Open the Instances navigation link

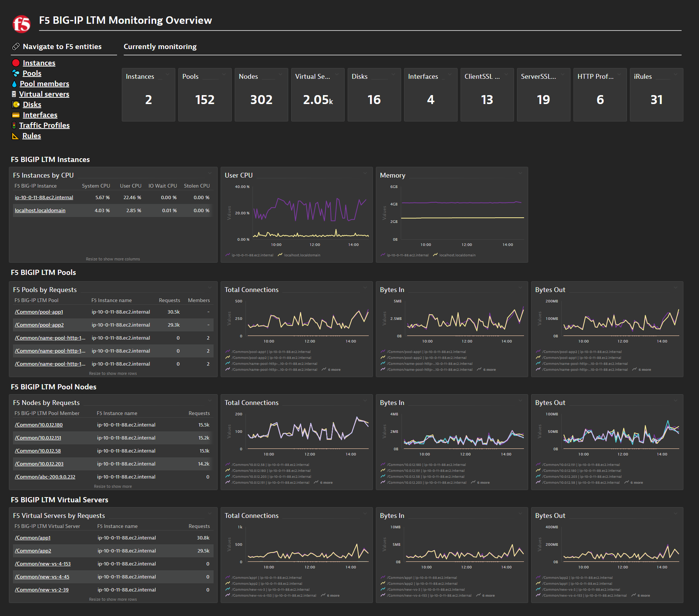(x=39, y=63)
